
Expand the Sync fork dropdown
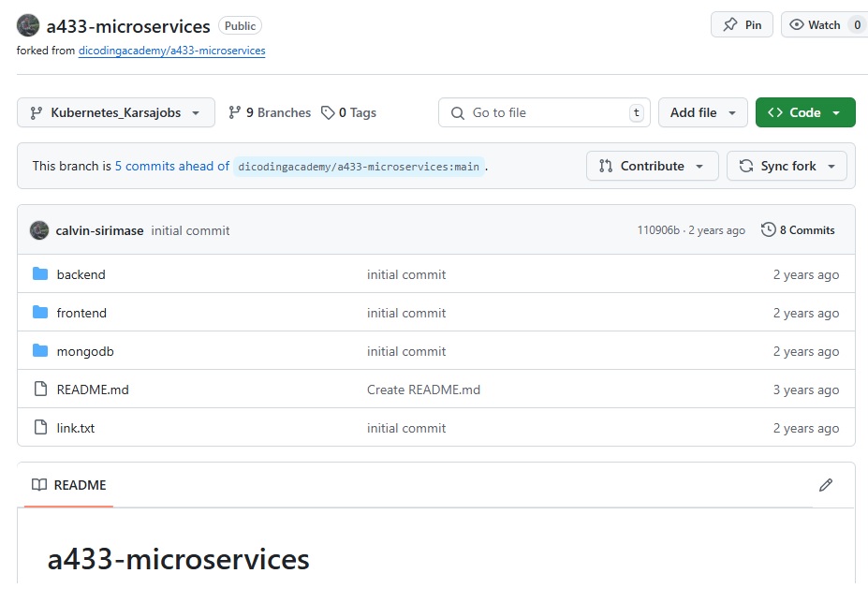point(787,166)
